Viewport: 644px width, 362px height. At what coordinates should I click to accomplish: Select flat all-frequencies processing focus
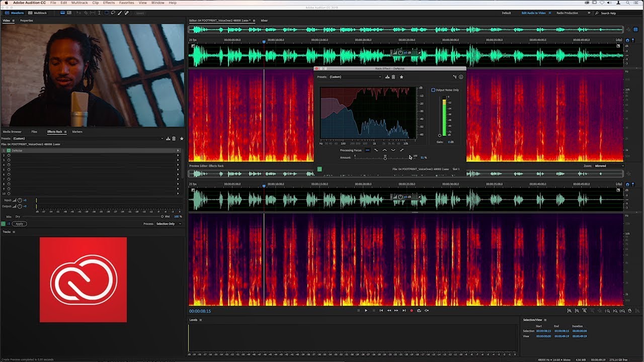(367, 150)
